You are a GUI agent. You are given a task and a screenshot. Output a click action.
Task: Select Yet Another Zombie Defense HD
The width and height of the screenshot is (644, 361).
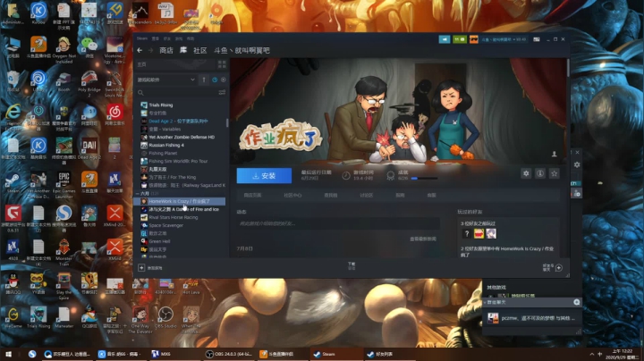click(182, 137)
